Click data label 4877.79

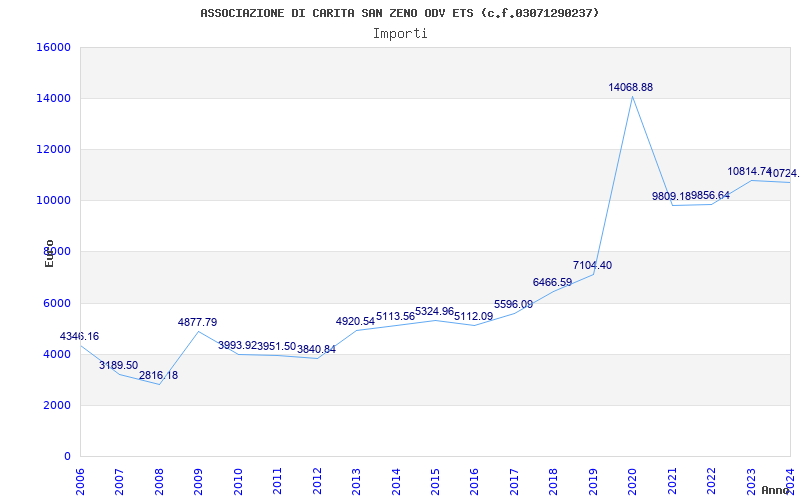pos(197,322)
